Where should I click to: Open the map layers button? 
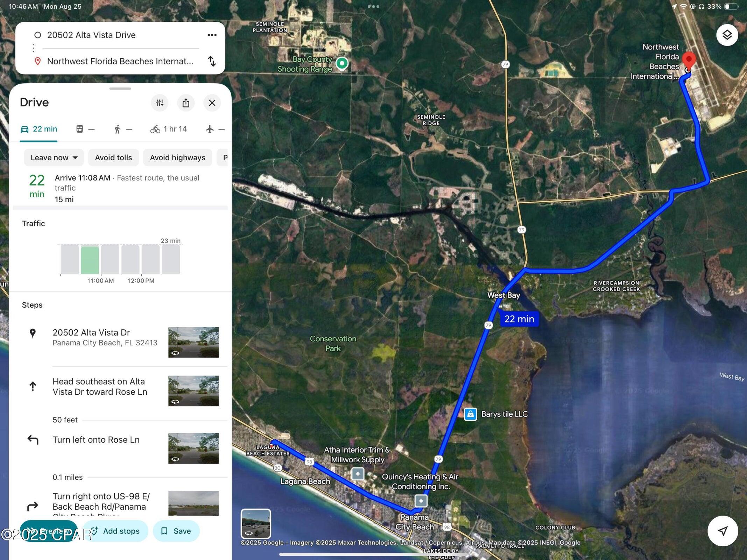(727, 35)
